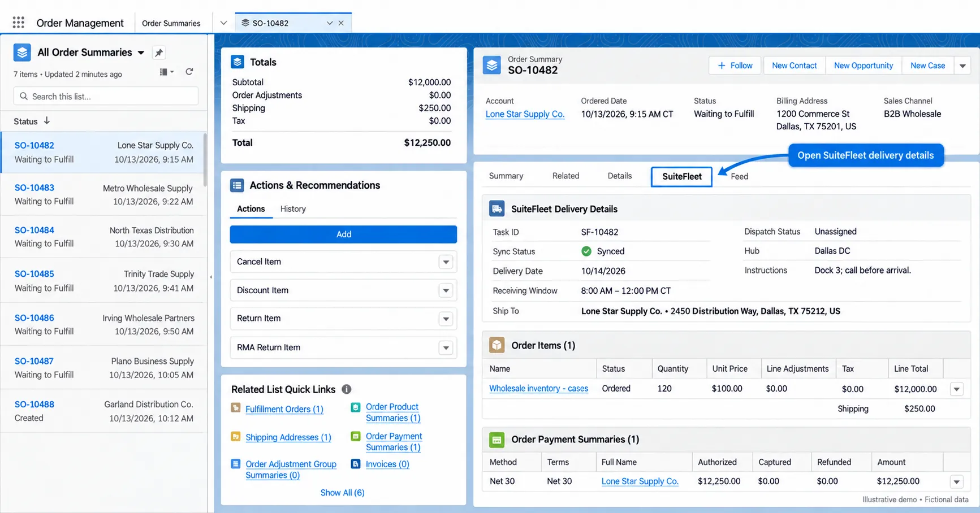Collapse the list sidebar splitter handle
Viewport: 980px width, 513px height.
tap(211, 277)
